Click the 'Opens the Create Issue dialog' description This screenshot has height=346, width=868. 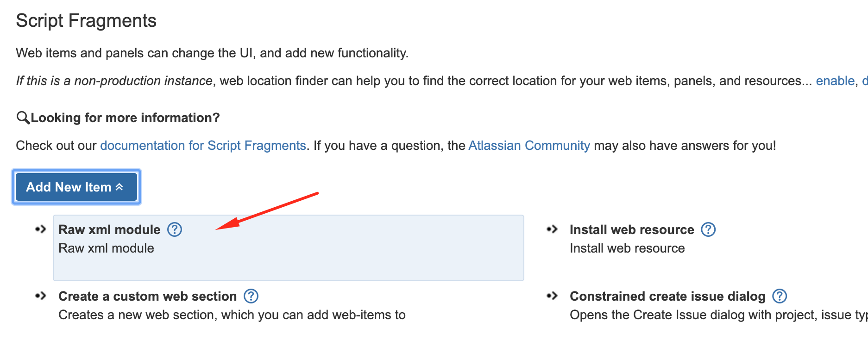(x=719, y=315)
